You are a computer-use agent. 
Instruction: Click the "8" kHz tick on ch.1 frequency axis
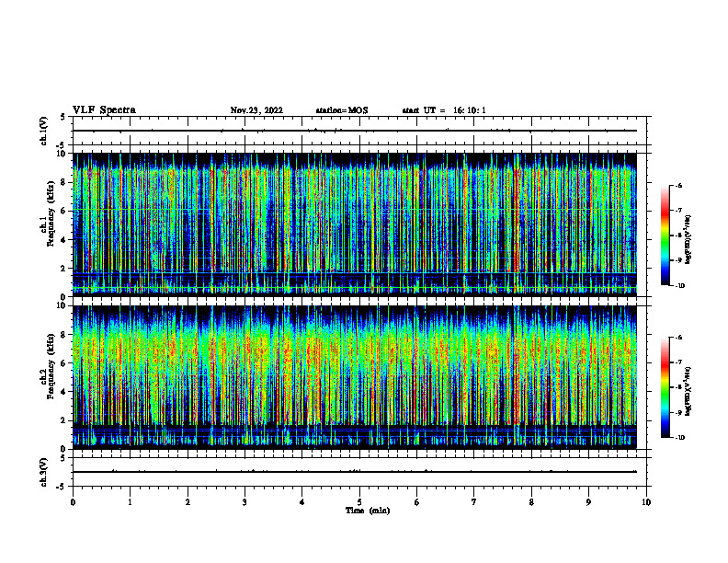tap(65, 182)
